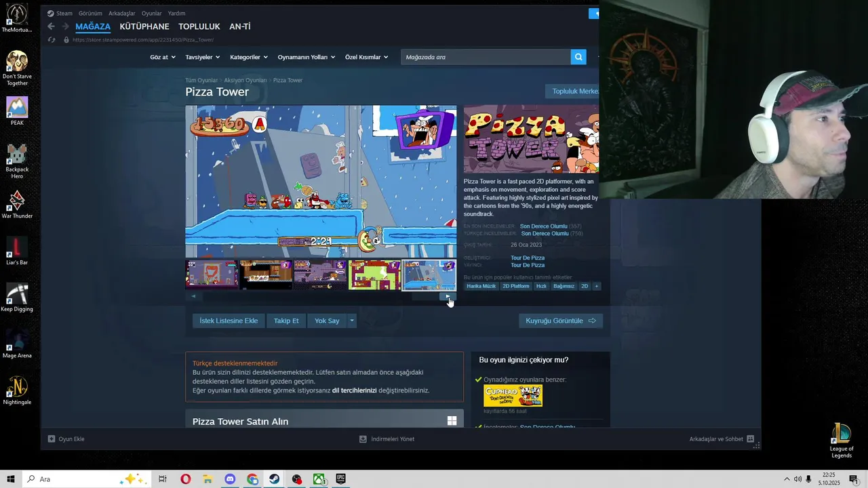The width and height of the screenshot is (868, 488).
Task: Open Task View on taskbar
Action: (x=163, y=479)
